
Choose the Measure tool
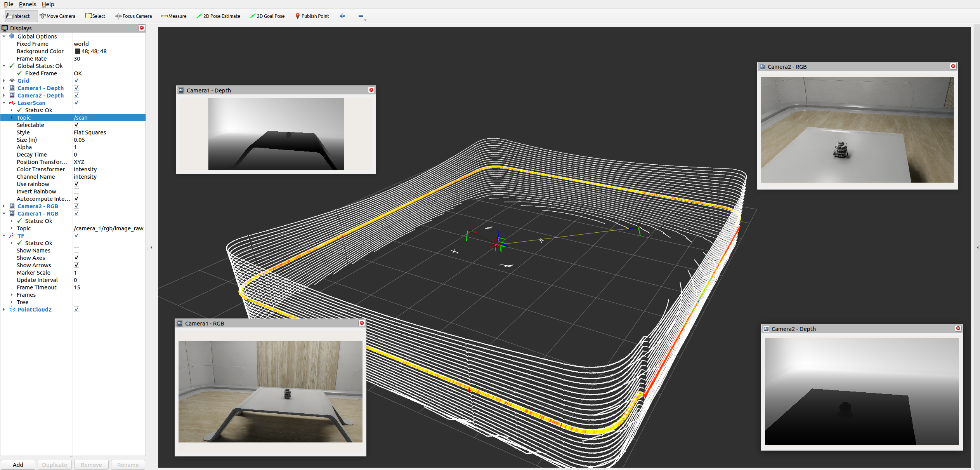[174, 16]
